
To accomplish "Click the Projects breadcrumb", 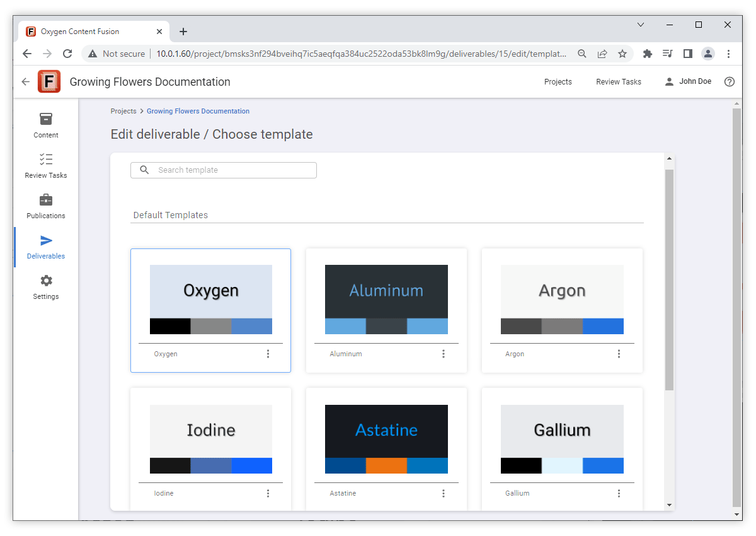I will pyautogui.click(x=123, y=111).
